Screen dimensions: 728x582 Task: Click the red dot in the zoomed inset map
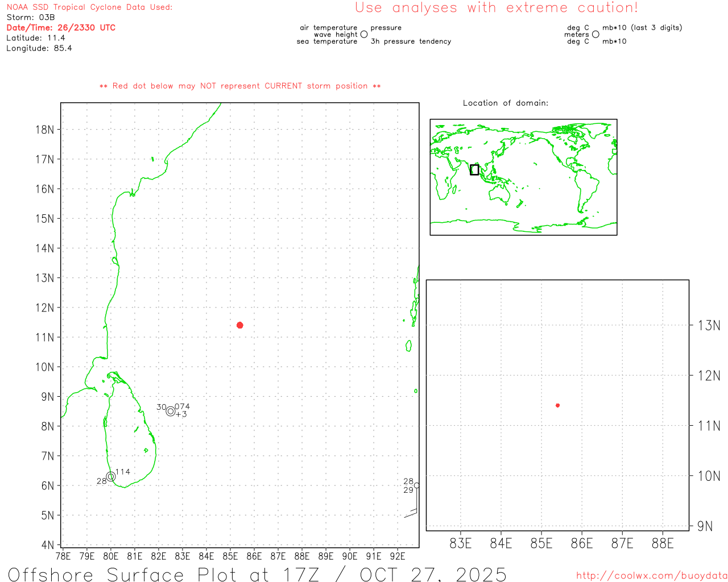[557, 405]
